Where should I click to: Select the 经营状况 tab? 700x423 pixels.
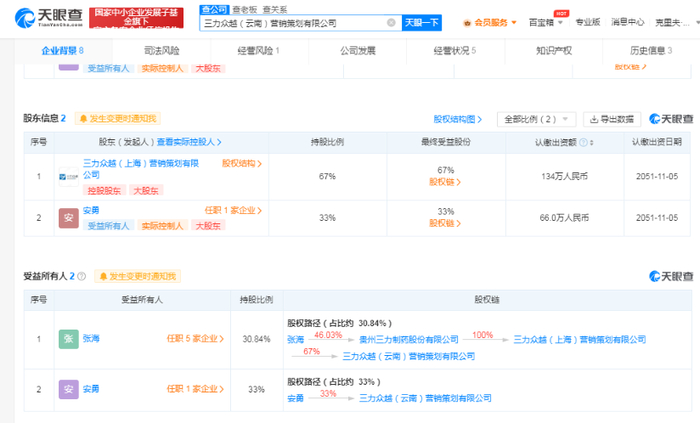pyautogui.click(x=455, y=51)
